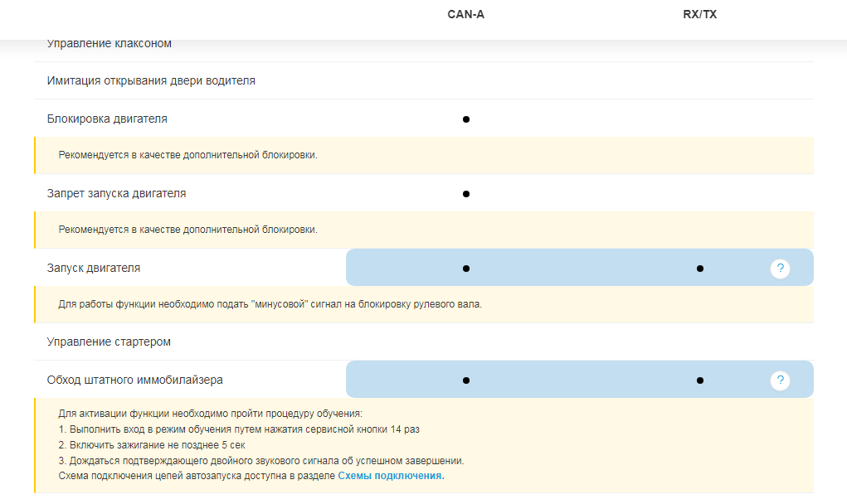The height and width of the screenshot is (504, 847).
Task: Click the Управление клаксоном row label
Action: tap(110, 44)
